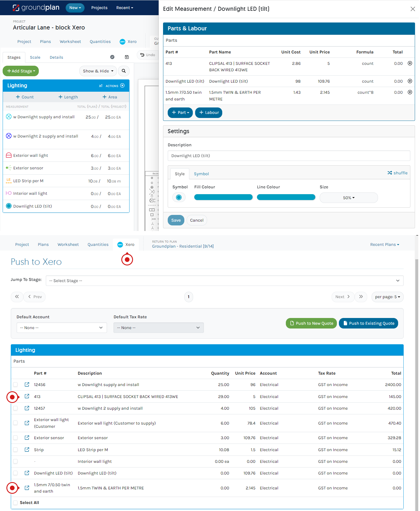This screenshot has width=420, height=511.
Task: Click the Exterior wall light symbol icon
Action: coord(9,155)
